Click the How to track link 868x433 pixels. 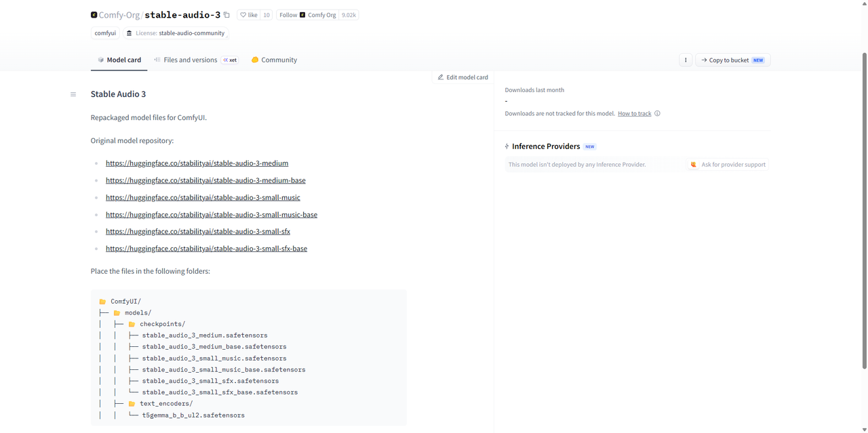[x=634, y=113]
